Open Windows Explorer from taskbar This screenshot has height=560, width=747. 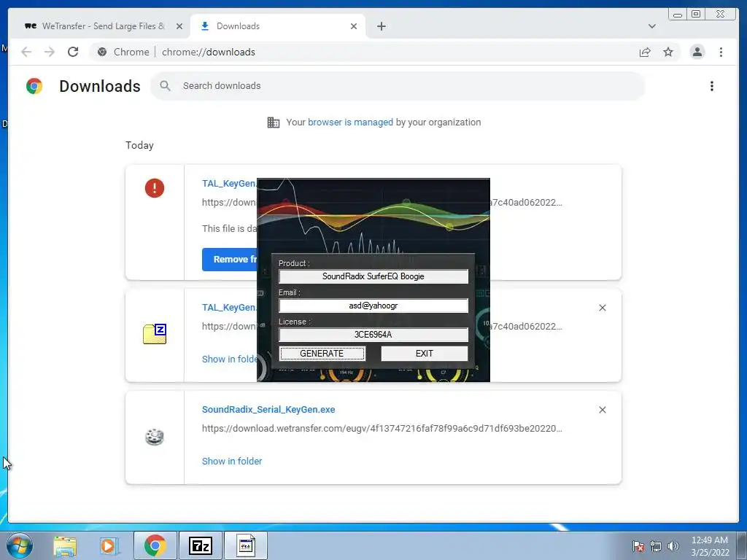65,545
